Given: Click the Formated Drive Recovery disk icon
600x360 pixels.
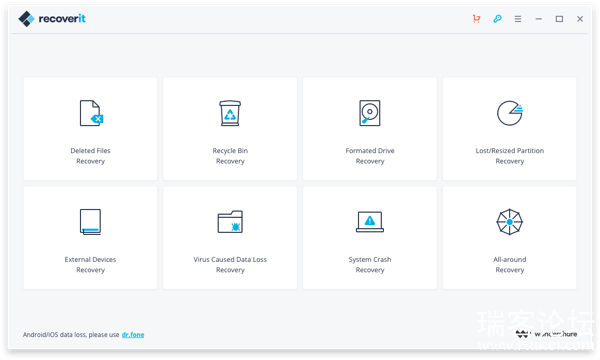Looking at the screenshot, I should [370, 113].
